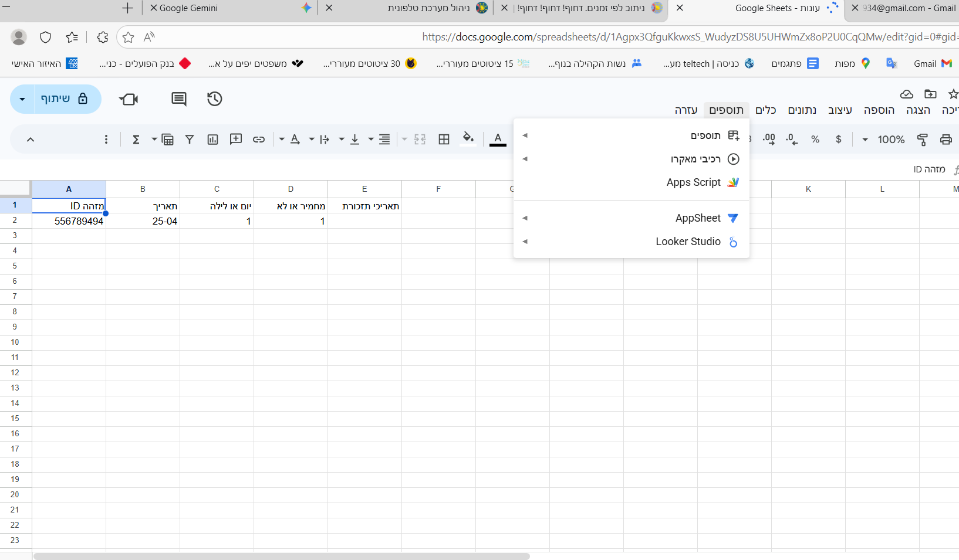
Task: Click the paint format roller icon
Action: click(922, 140)
